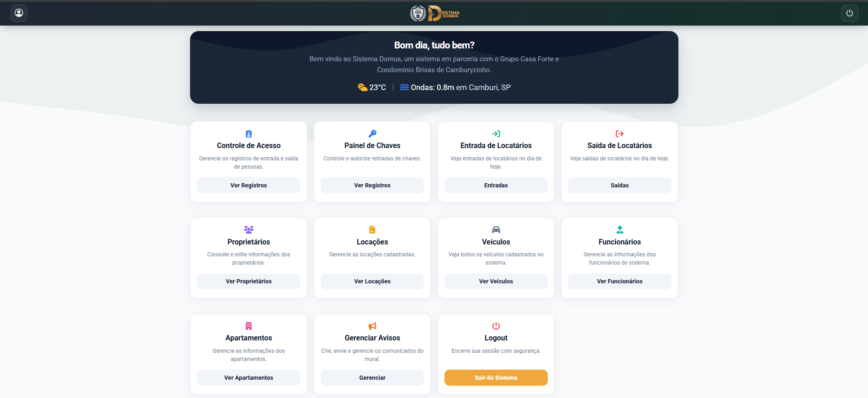The height and width of the screenshot is (398, 868).
Task: Click the orange Sair do Sistema button
Action: 496,378
